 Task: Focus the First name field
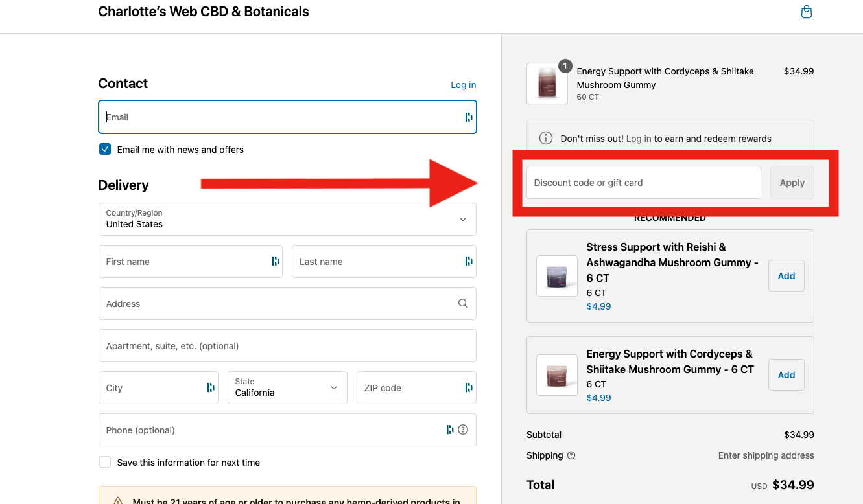191,261
